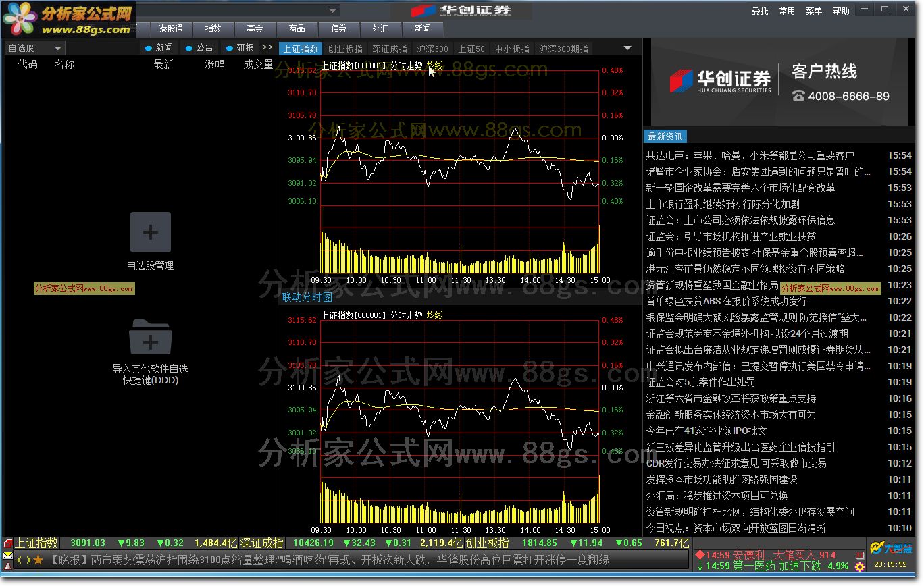Image resolution: width=924 pixels, height=586 pixels.
Task: Open news 证监会对5宗案件作出处罚
Action: click(x=700, y=382)
